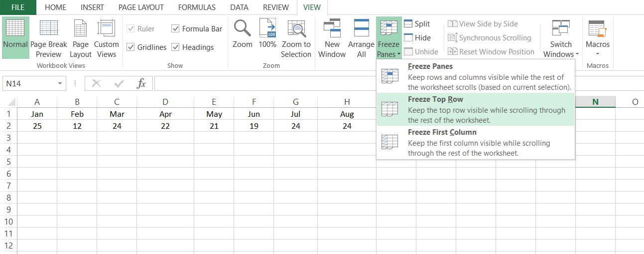This screenshot has width=644, height=254.
Task: Click the Split button
Action: click(416, 24)
